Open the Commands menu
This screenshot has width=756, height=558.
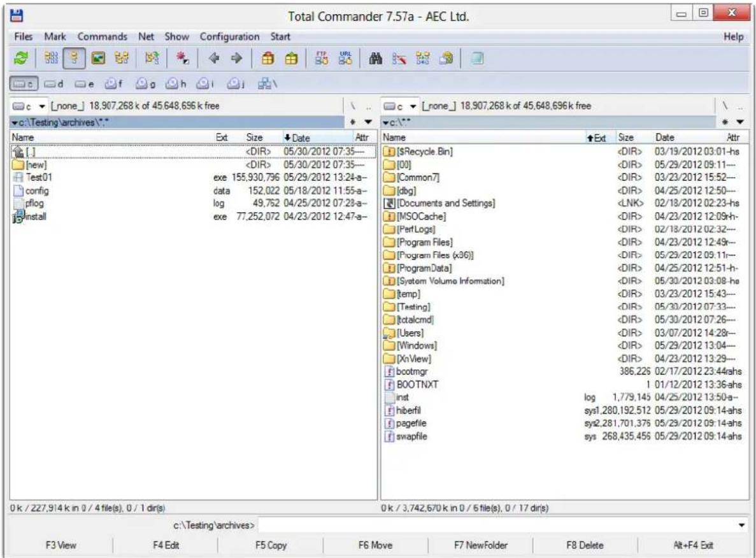coord(102,37)
